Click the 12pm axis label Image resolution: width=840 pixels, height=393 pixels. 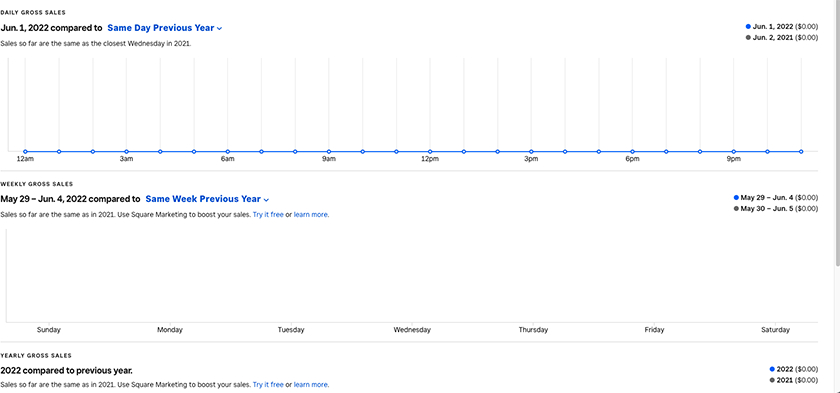point(430,160)
